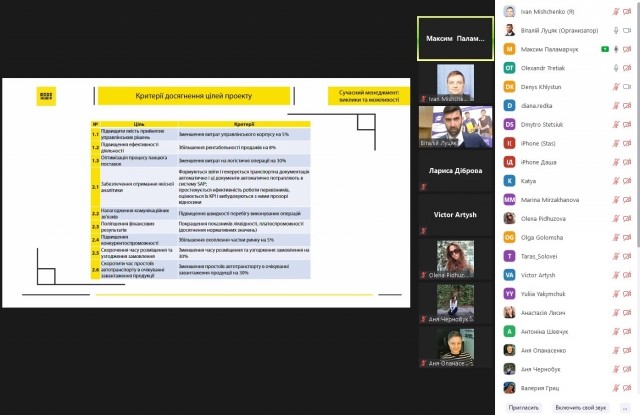
Task: Click Olena Pidhuzova's muted microphone icon
Action: 616,219
